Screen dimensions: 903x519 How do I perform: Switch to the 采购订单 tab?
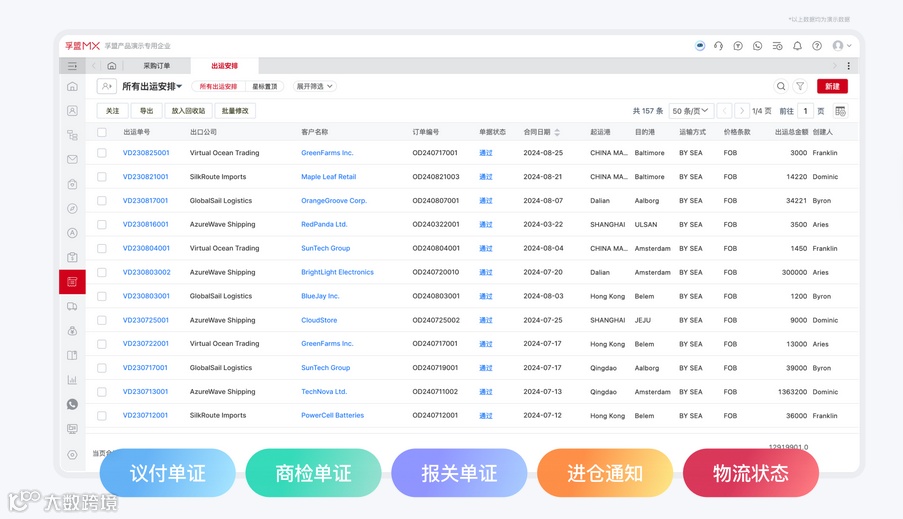coord(157,66)
